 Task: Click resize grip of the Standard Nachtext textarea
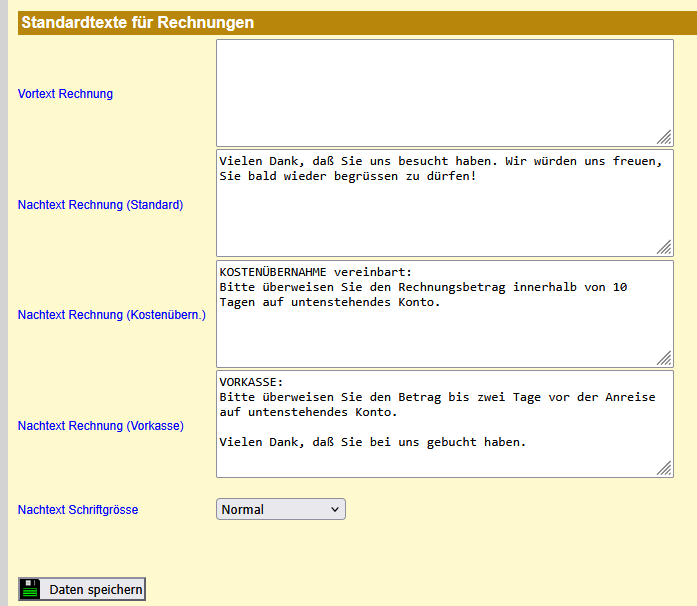(665, 248)
